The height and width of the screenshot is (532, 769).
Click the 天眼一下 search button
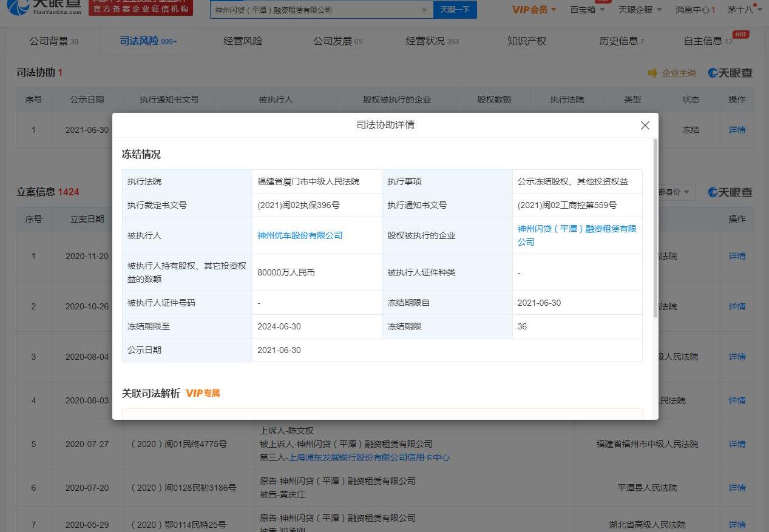(x=455, y=10)
